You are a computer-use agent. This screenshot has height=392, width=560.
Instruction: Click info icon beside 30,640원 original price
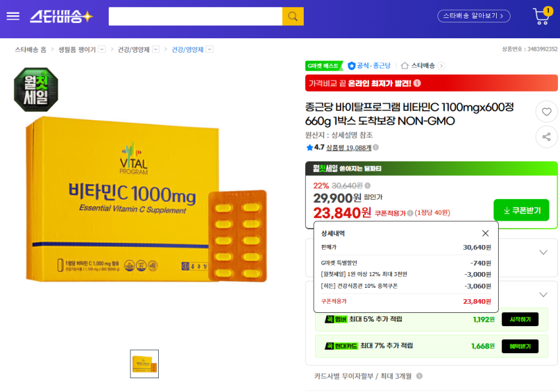point(368,186)
